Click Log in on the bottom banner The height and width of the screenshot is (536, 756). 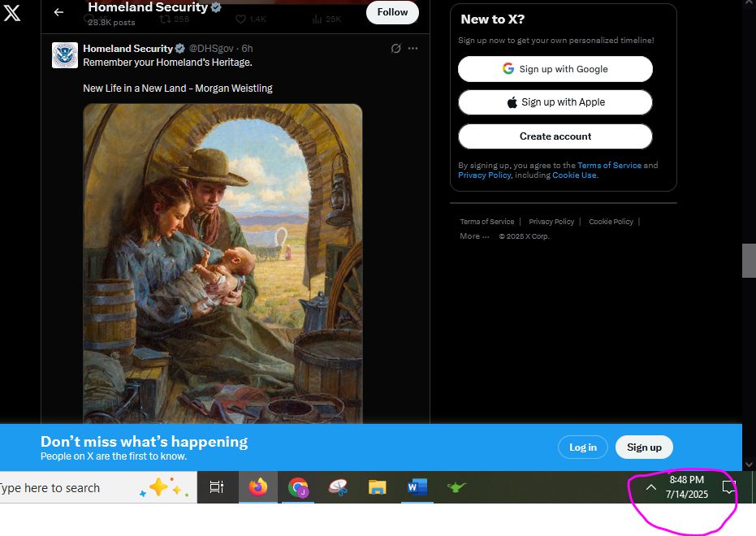click(x=582, y=447)
